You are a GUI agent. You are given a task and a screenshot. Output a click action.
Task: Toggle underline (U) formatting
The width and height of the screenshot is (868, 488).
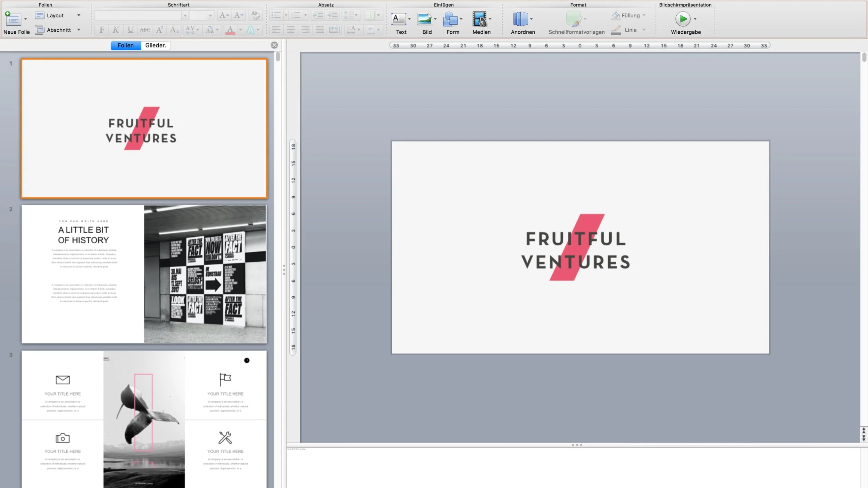point(131,30)
